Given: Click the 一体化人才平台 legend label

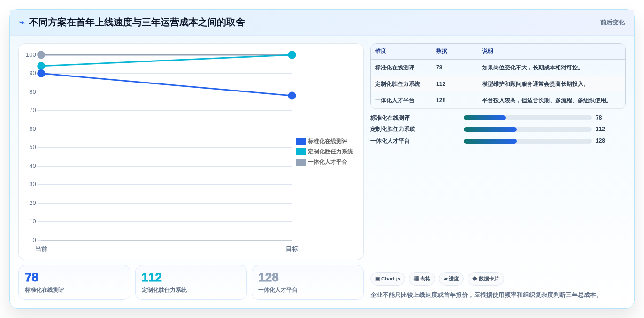Looking at the screenshot, I should 328,162.
